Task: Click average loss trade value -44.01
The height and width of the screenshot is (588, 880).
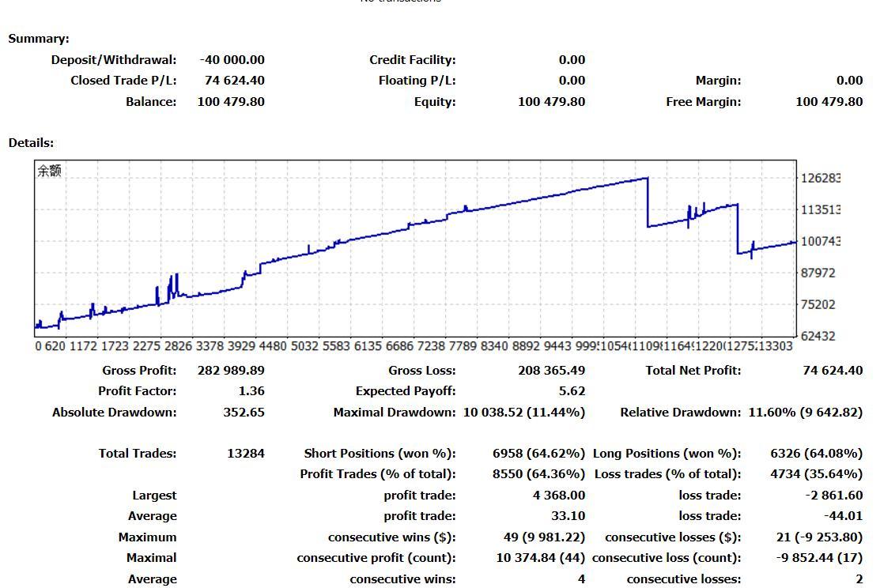Action: 843,517
